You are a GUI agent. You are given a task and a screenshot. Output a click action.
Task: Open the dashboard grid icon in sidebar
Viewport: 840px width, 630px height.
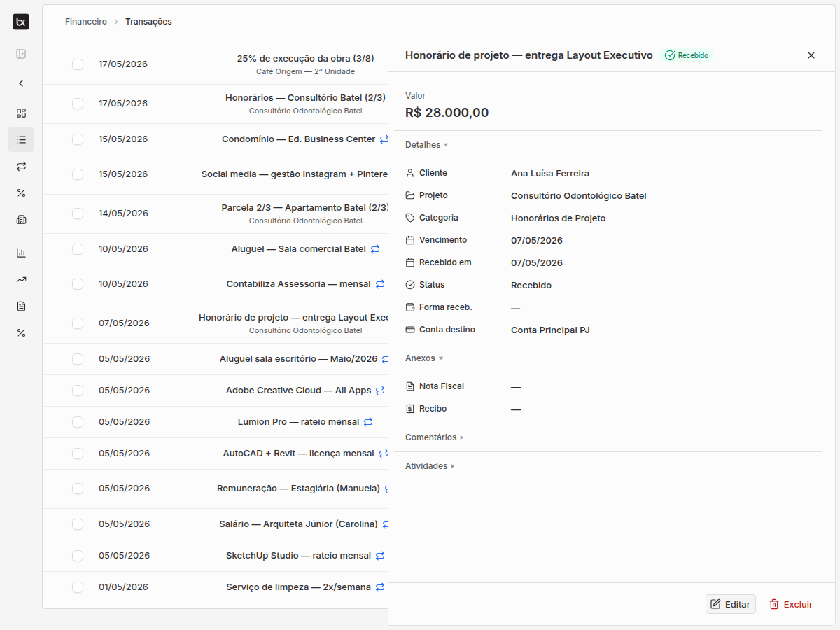(21, 113)
